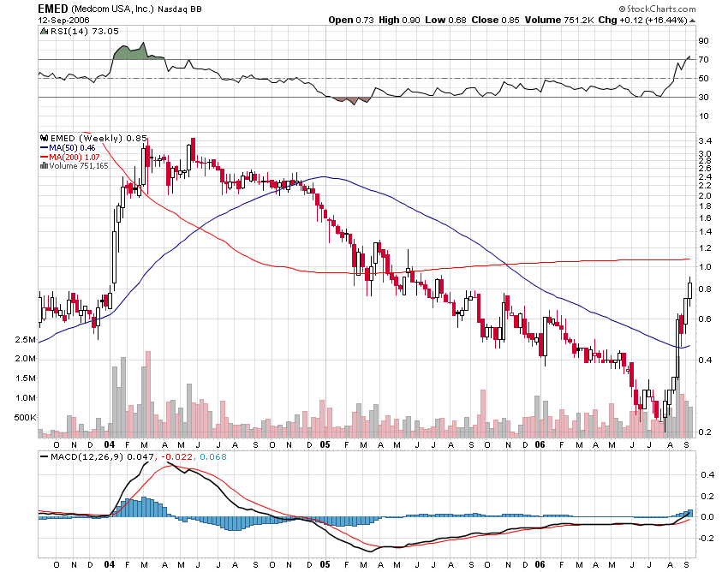Click the 06 year marker under the price panel
This screenshot has width=728, height=572.
[540, 444]
